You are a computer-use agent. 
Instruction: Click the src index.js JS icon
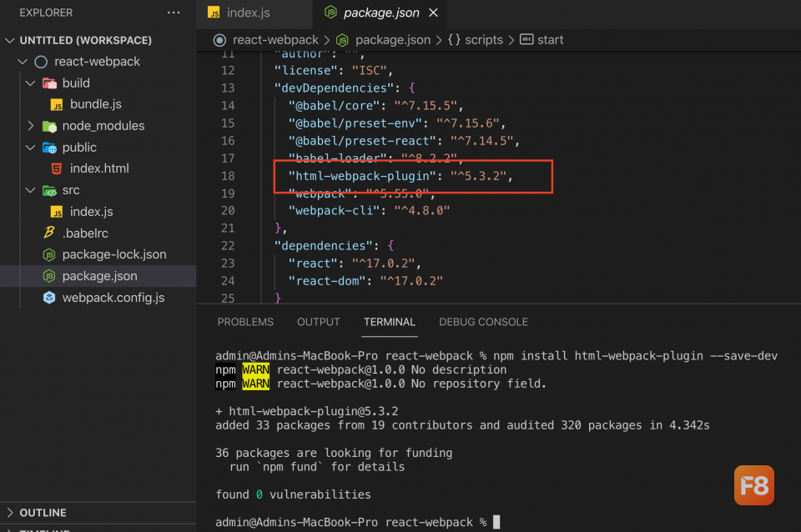click(57, 212)
